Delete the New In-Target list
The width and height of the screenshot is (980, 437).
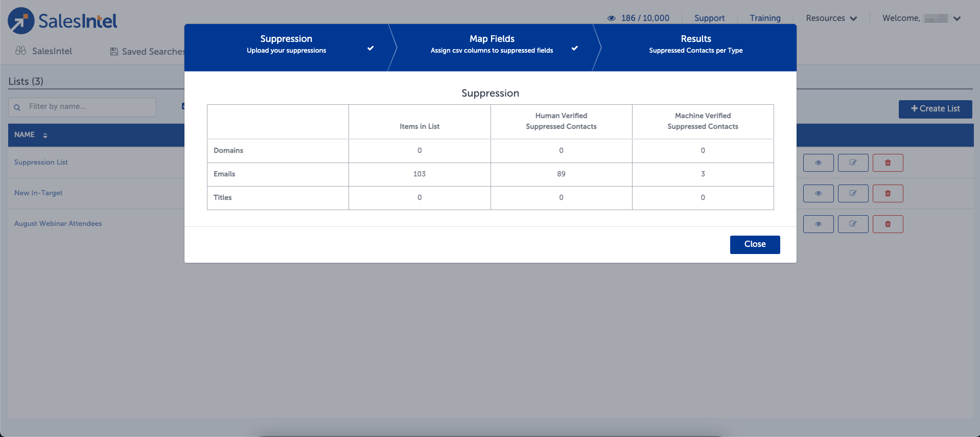888,193
